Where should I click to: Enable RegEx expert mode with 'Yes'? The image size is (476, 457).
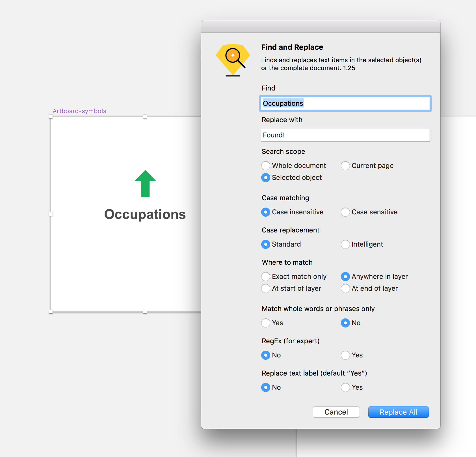tap(345, 355)
